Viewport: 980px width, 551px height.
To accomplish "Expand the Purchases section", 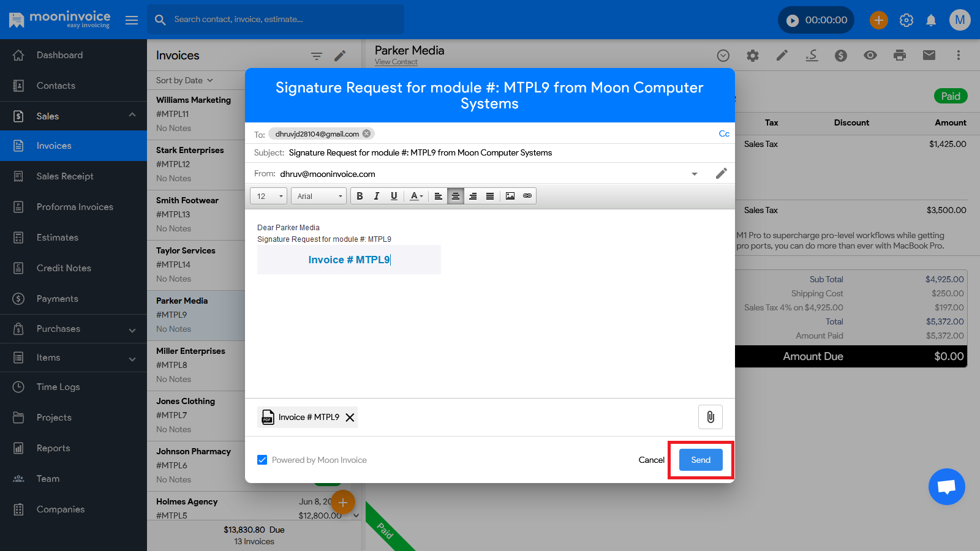I will 73,329.
